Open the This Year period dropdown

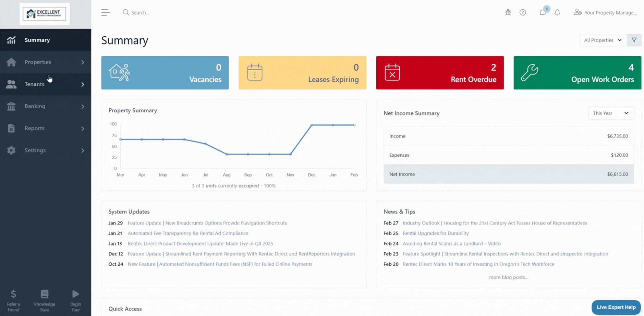point(611,113)
